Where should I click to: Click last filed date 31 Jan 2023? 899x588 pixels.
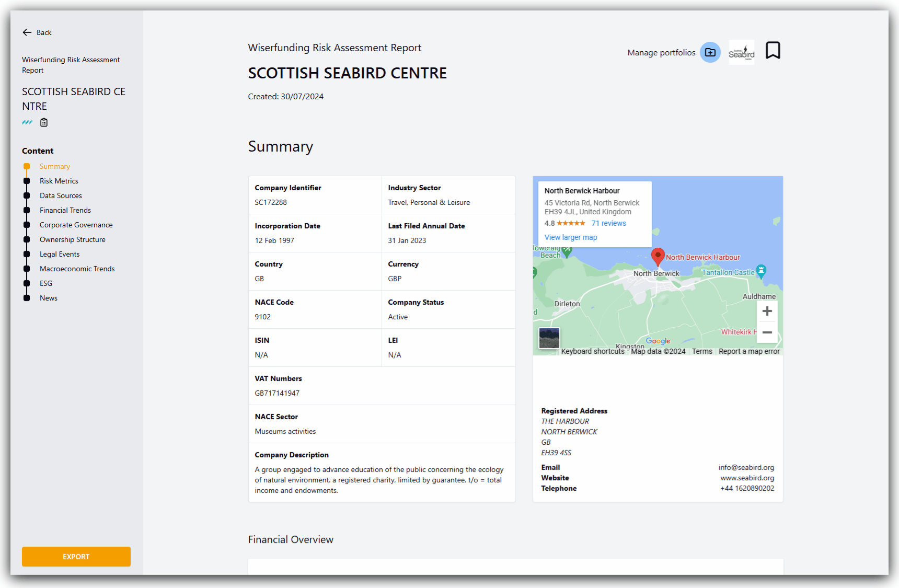(407, 240)
